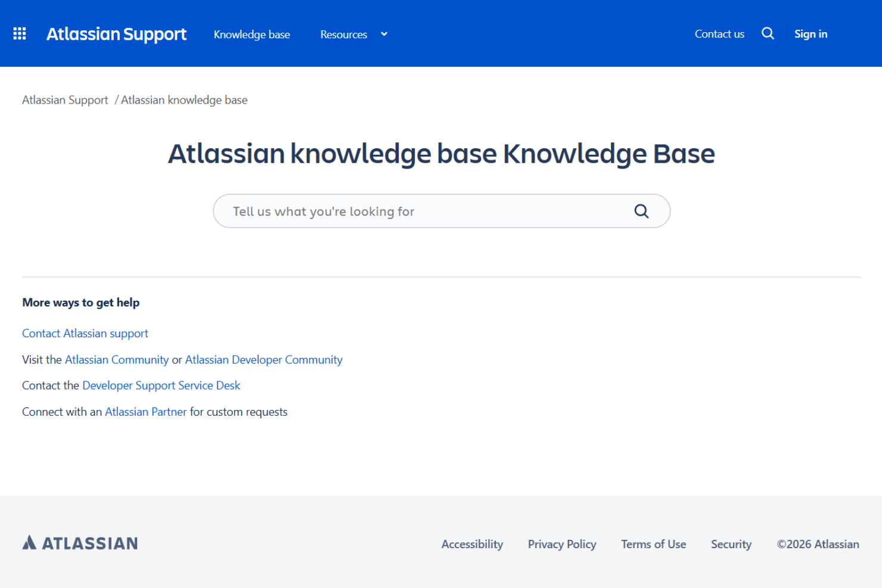Click the 'More ways to get help' heading

81,303
